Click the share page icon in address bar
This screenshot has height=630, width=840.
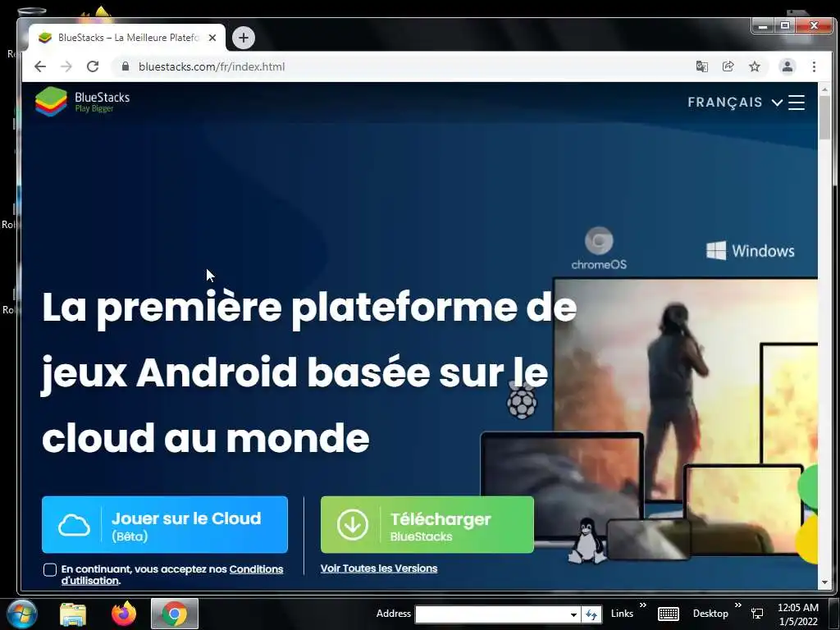click(x=728, y=66)
